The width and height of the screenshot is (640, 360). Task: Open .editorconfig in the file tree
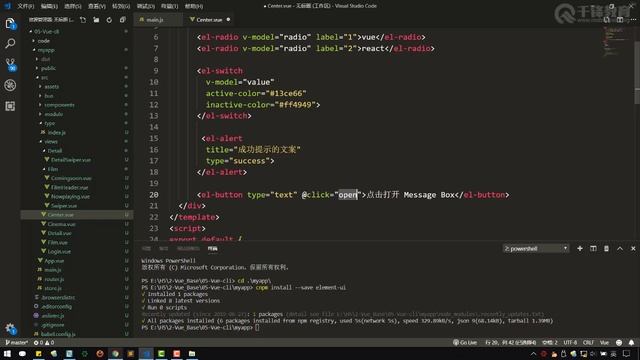[56, 307]
